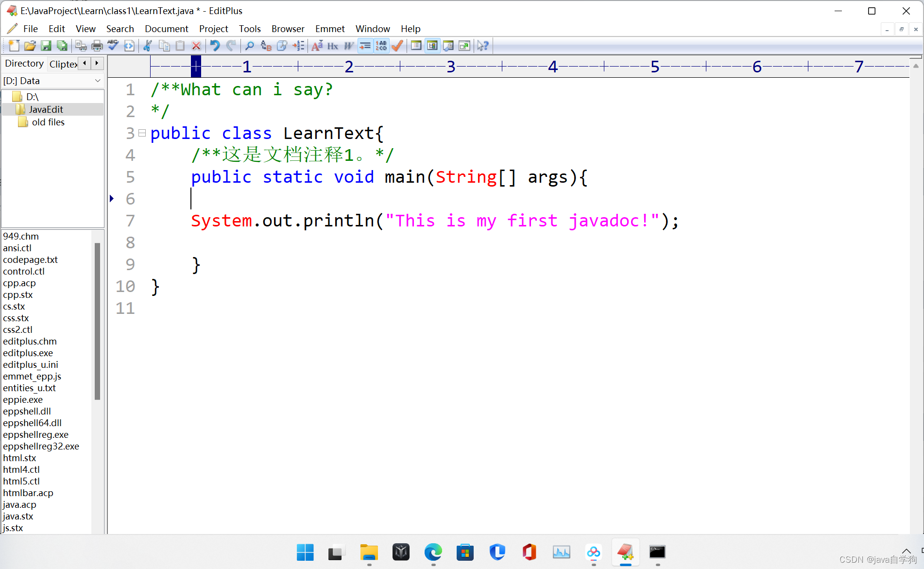The height and width of the screenshot is (569, 924).
Task: Open Windows Start from taskbar
Action: [x=305, y=552]
